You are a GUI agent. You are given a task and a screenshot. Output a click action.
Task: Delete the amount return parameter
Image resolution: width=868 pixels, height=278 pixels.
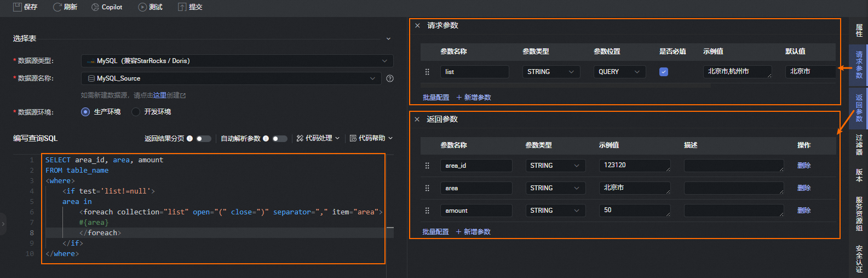pos(804,211)
